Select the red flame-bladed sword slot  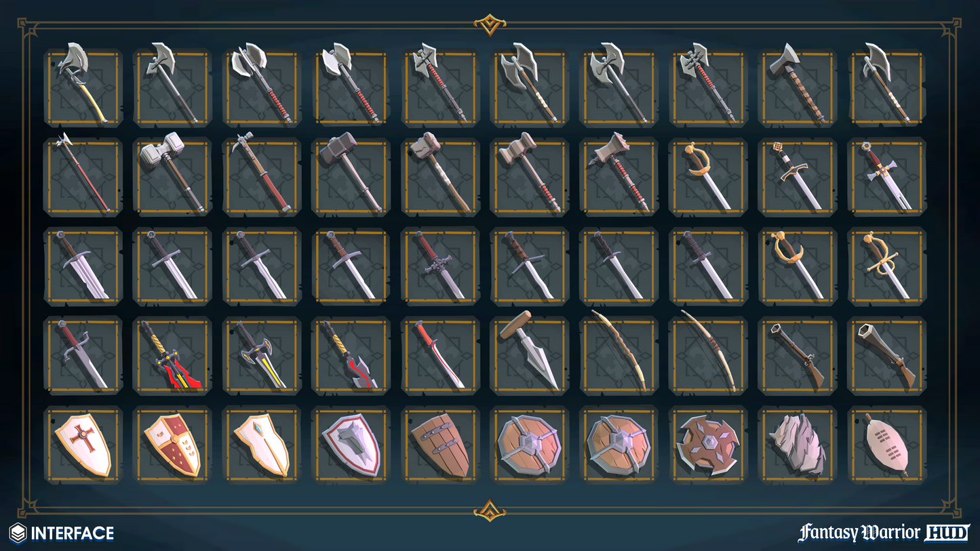pyautogui.click(x=172, y=355)
